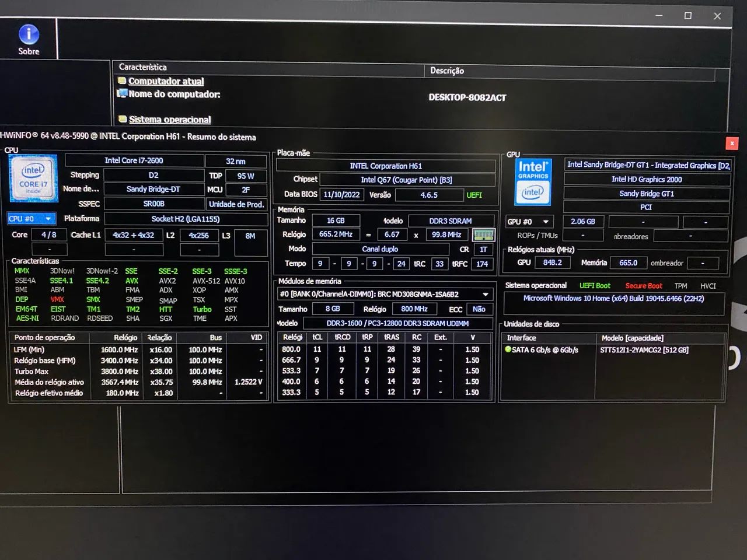Click the Canal duplo mode field
This screenshot has width=747, height=560.
click(x=380, y=249)
